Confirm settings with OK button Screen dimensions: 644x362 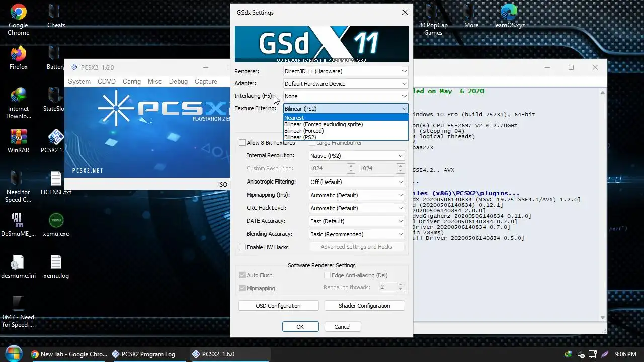pyautogui.click(x=300, y=327)
